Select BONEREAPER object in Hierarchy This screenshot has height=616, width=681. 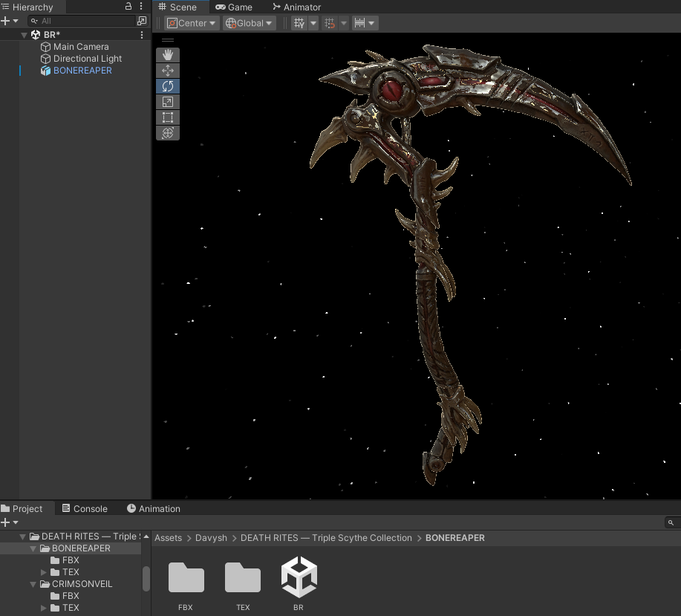coord(82,71)
